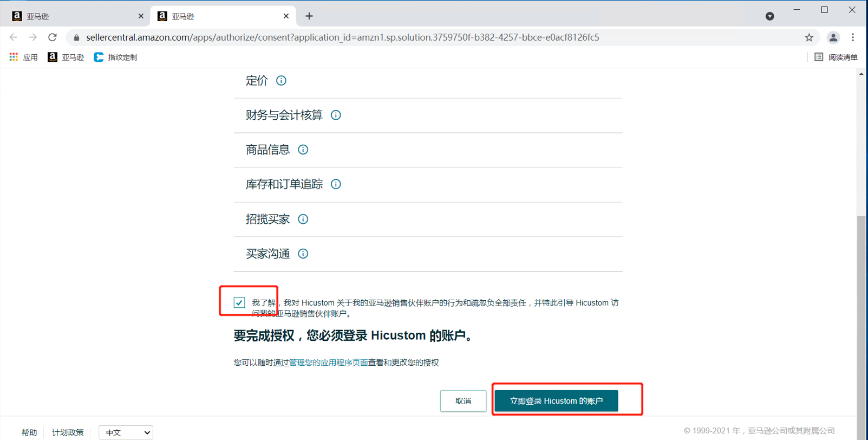Click the 招揽买家 row text
The height and width of the screenshot is (440, 868).
268,219
